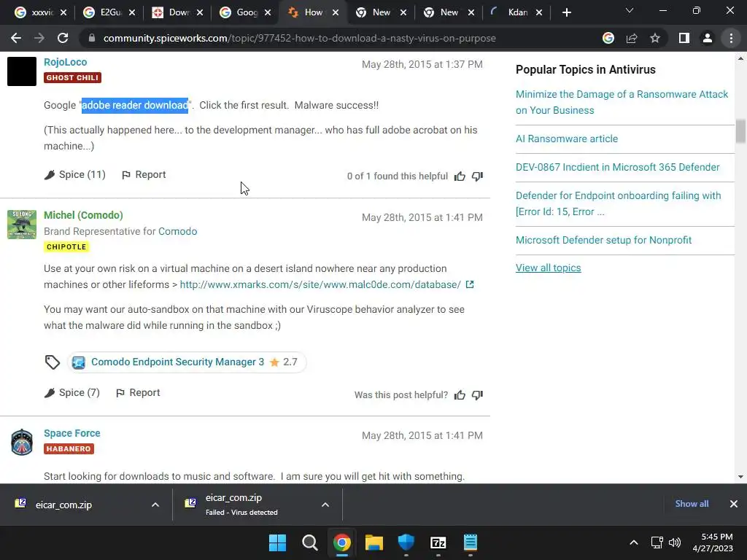This screenshot has width=747, height=560.
Task: Open DEV-0867 Incident in Microsoft 365 Defender
Action: point(617,167)
